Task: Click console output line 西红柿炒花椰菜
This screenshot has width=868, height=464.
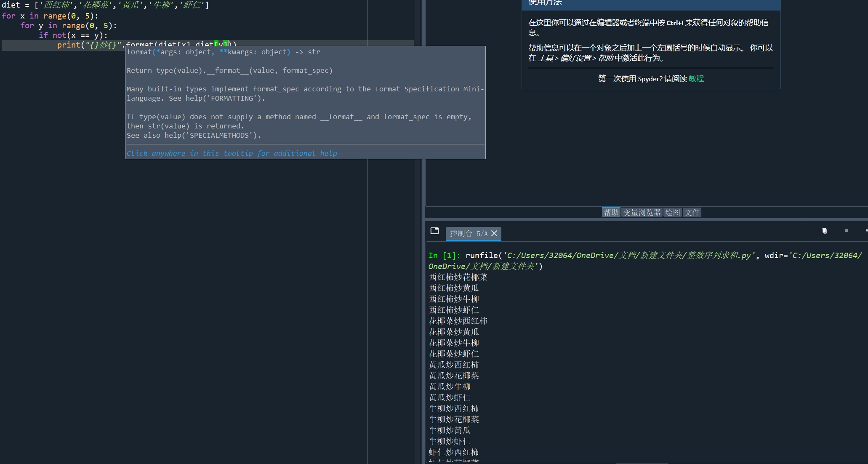Action: [458, 277]
